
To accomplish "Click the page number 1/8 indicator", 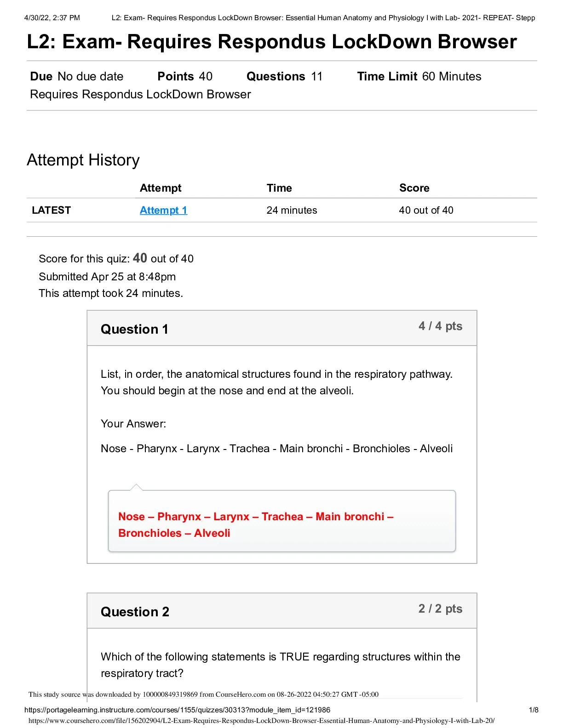I will pos(534,710).
